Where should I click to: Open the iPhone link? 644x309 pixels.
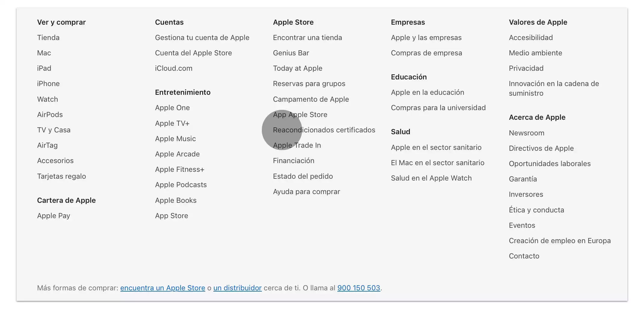pos(48,84)
